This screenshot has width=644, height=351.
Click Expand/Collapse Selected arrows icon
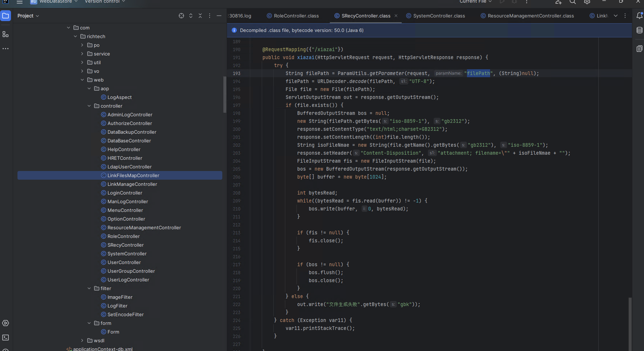click(x=191, y=16)
